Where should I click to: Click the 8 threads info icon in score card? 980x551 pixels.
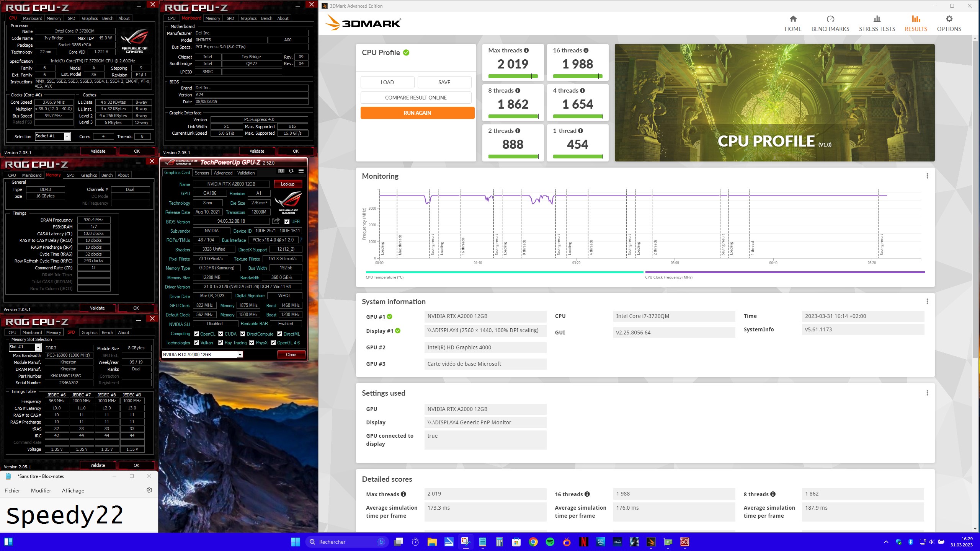click(518, 91)
